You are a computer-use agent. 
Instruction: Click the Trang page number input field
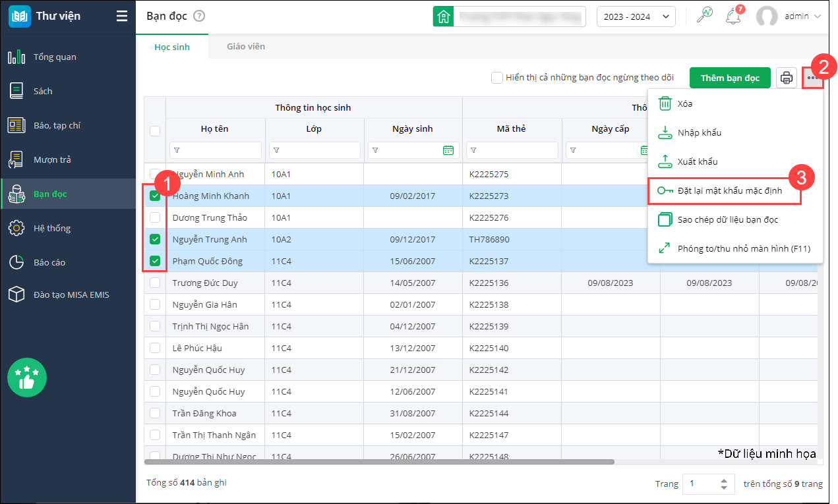point(700,484)
